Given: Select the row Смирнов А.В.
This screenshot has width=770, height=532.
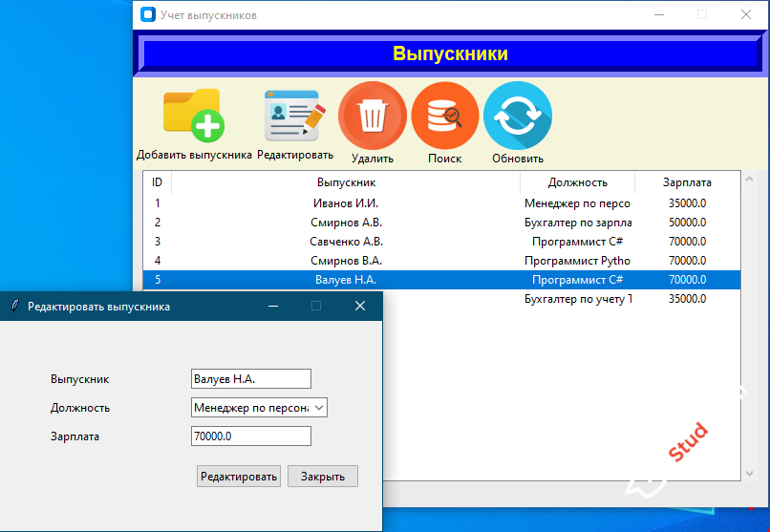Looking at the screenshot, I should pos(441,223).
